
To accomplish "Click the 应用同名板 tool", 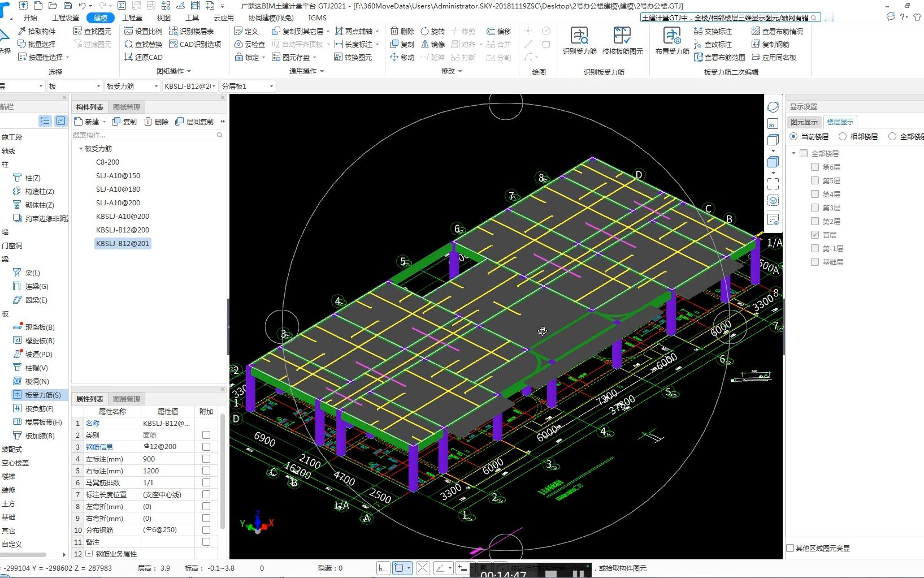I will (x=774, y=57).
